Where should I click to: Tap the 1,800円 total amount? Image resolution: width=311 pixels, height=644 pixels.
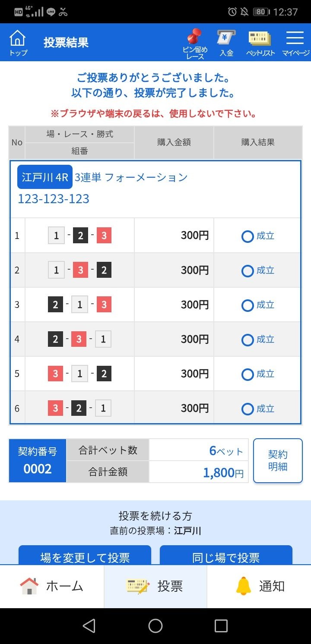tap(224, 472)
